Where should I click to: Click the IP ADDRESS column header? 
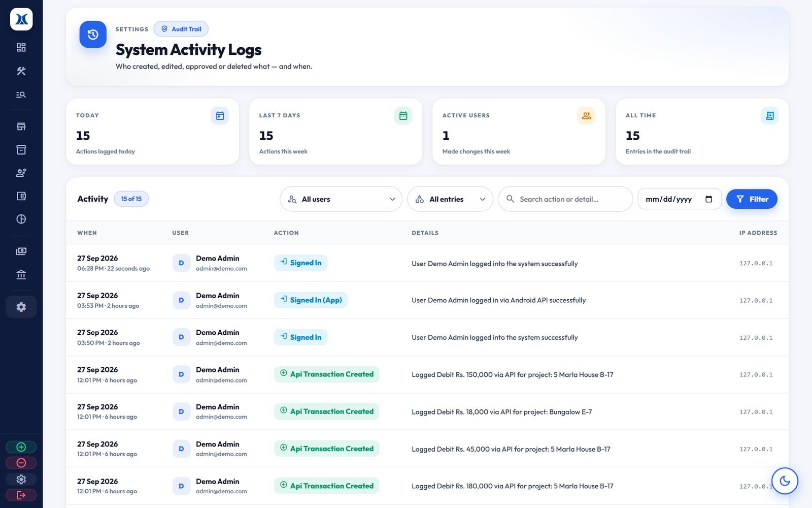pos(758,233)
